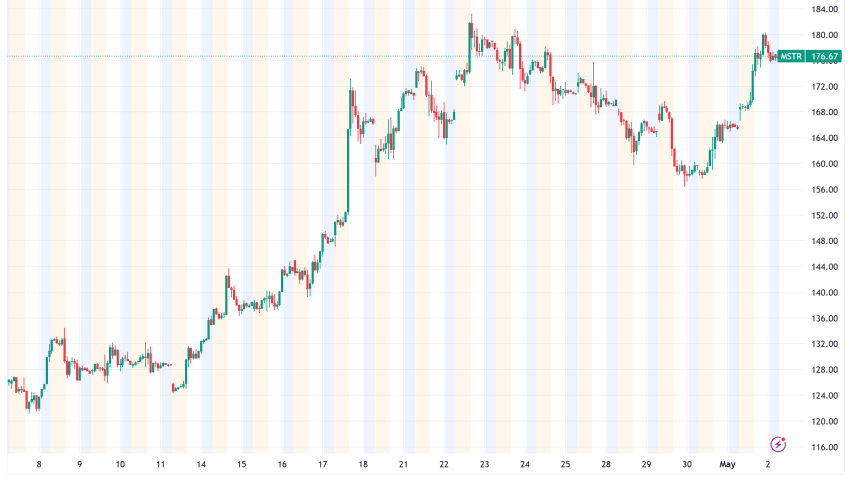
Task: Click date 30 on the time axis
Action: tap(687, 464)
